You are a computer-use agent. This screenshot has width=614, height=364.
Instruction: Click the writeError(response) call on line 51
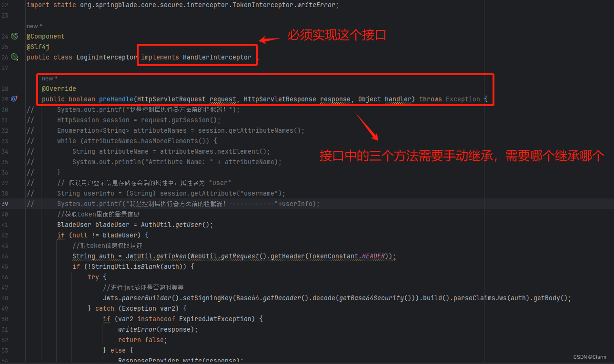click(158, 329)
